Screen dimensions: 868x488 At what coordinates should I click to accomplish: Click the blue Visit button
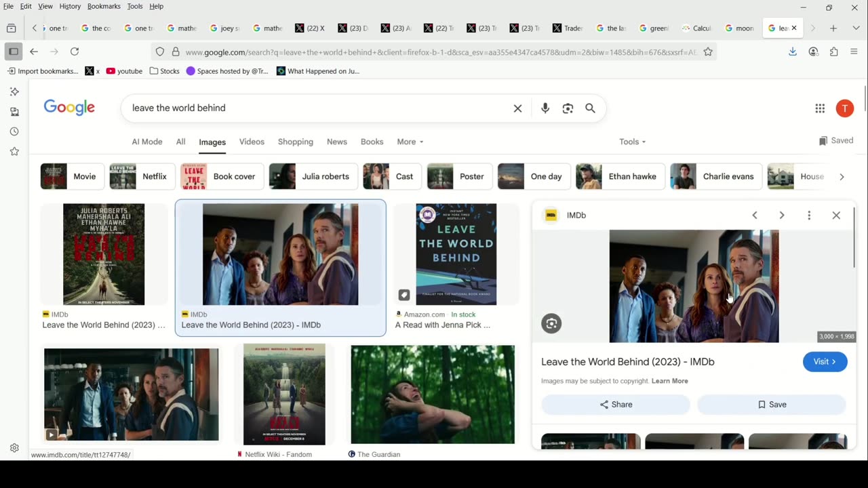[825, 362]
